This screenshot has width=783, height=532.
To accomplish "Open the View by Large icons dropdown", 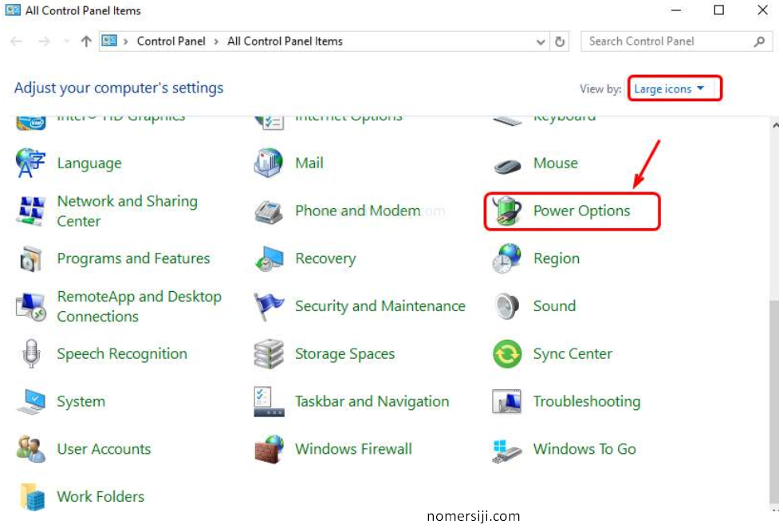I will click(x=674, y=89).
